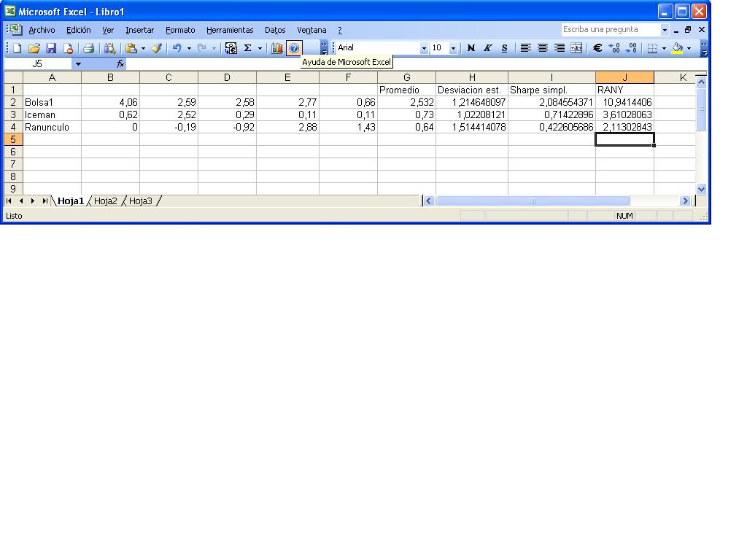Image resolution: width=747 pixels, height=560 pixels.
Task: Toggle underline (S) formatting
Action: [505, 48]
